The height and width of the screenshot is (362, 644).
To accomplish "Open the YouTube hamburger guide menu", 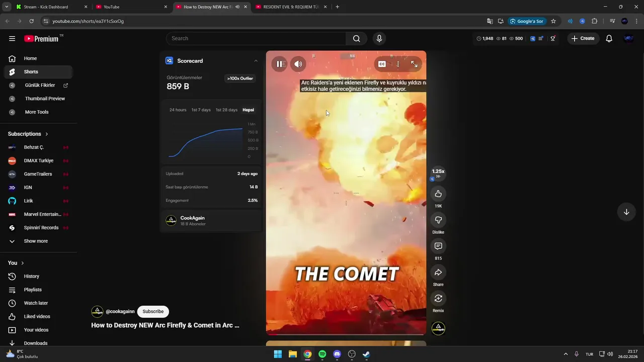I will [x=12, y=39].
